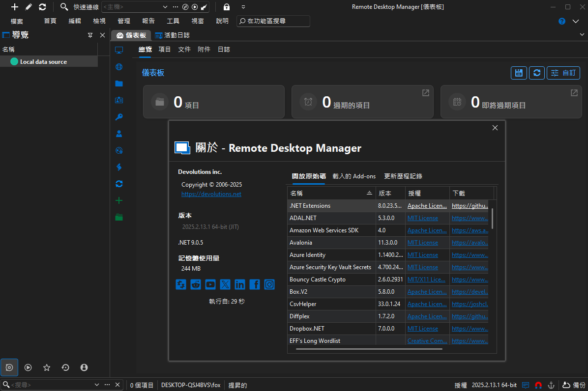Switch to the 更新歷程記錄 tab
Viewport: 588px width, 391px height.
click(x=403, y=176)
